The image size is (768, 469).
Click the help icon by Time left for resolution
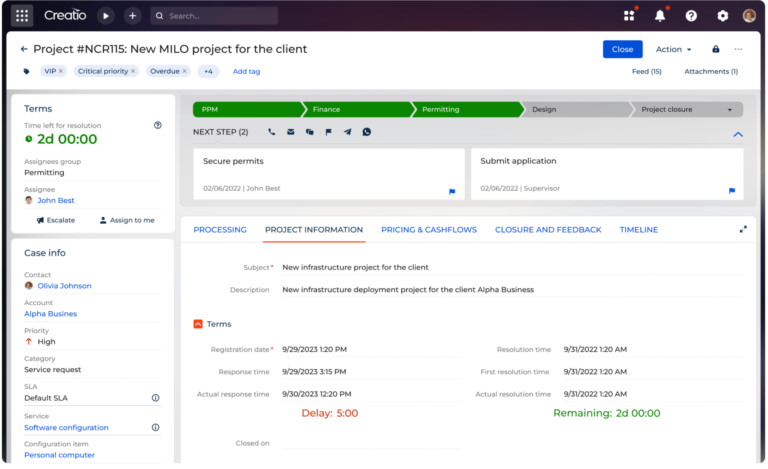[x=158, y=125]
